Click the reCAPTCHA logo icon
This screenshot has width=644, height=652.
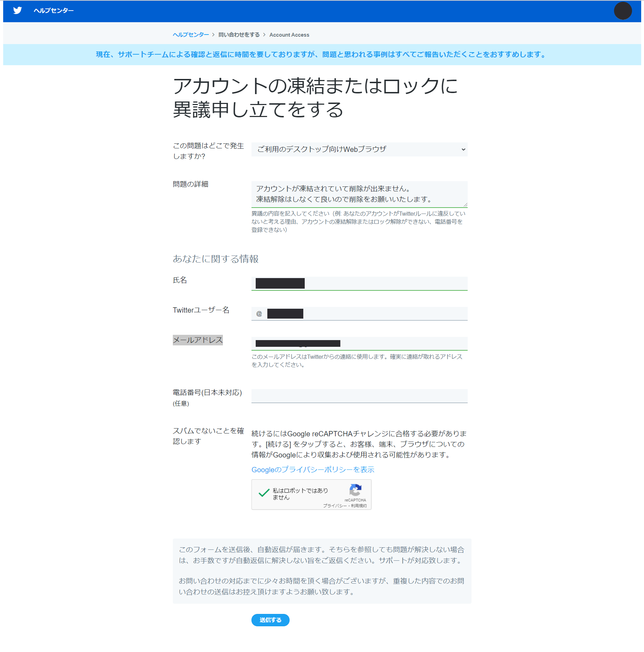pyautogui.click(x=355, y=490)
